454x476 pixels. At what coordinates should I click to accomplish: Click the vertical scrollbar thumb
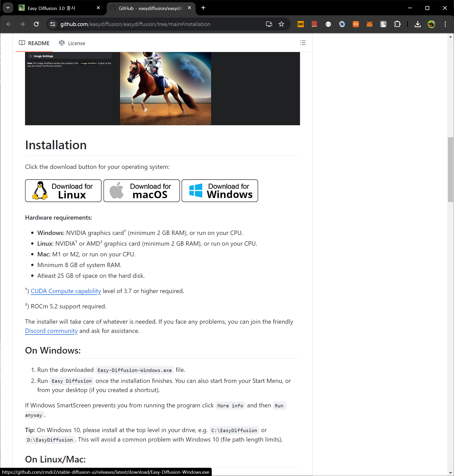[x=451, y=170]
